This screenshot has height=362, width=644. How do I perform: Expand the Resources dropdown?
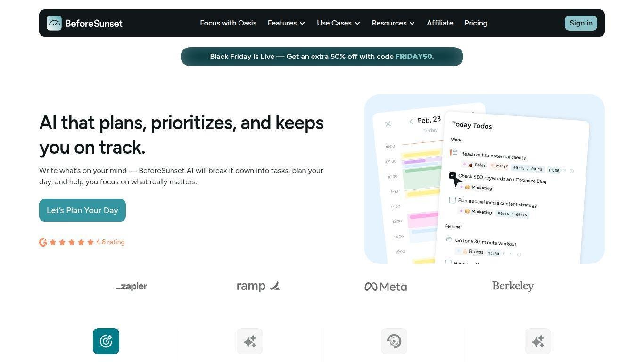393,23
